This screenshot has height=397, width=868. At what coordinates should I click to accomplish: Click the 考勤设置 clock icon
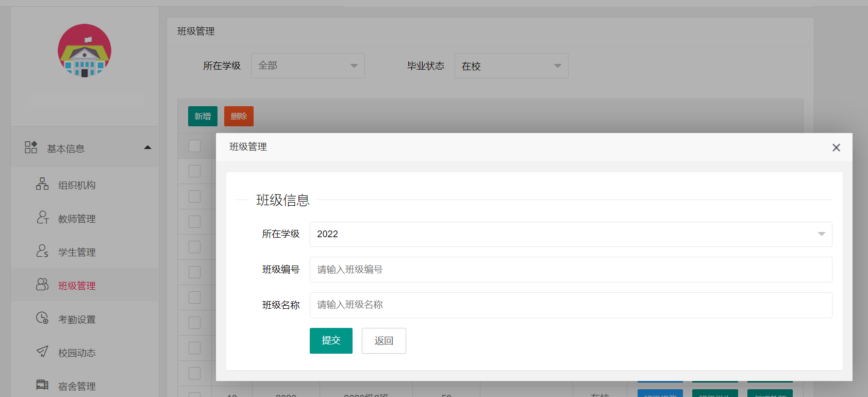coord(42,318)
